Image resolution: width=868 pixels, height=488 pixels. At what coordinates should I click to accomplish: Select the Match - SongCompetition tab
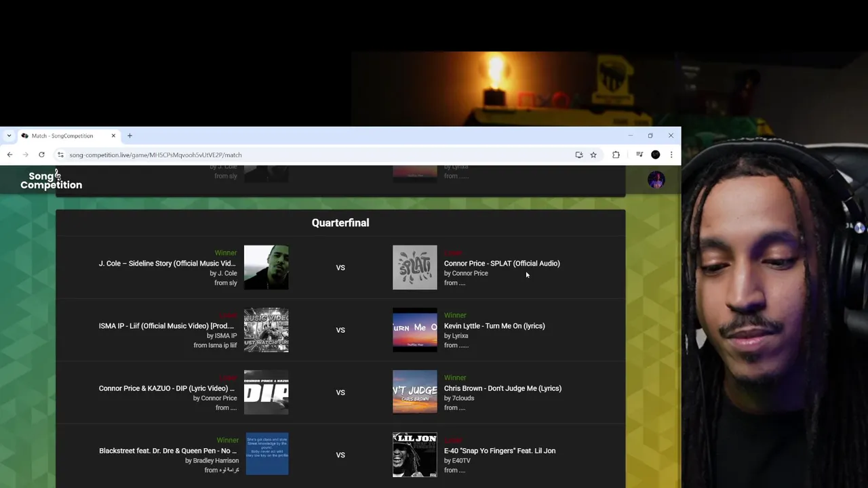(68, 136)
